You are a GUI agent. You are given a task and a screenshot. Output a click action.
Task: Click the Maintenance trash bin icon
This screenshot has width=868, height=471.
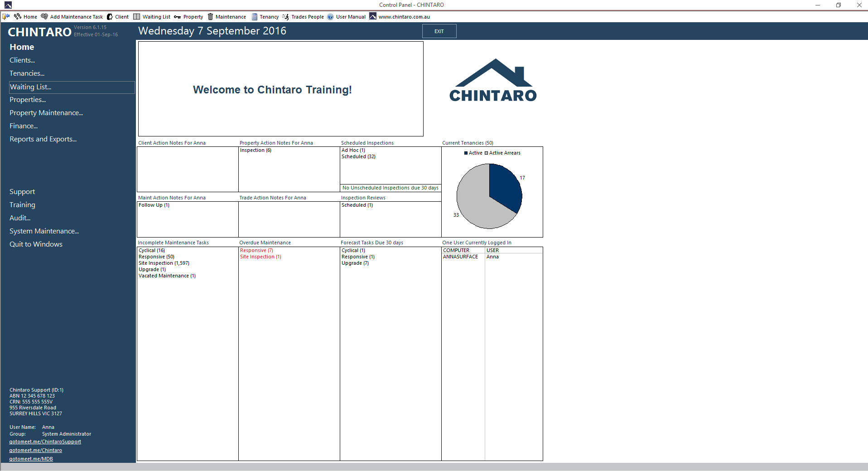click(210, 17)
